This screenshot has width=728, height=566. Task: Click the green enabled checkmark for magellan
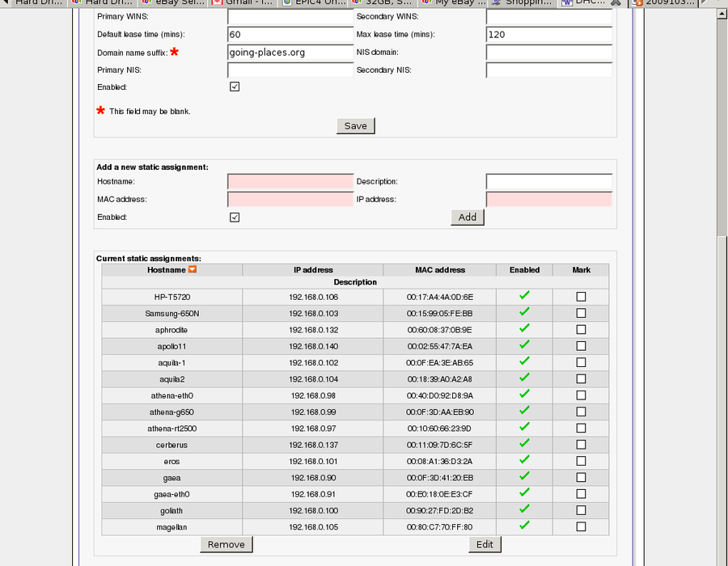(524, 526)
